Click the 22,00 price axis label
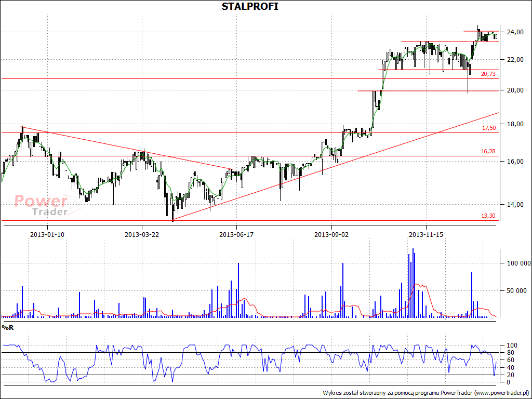The height and width of the screenshot is (399, 532). tap(514, 60)
